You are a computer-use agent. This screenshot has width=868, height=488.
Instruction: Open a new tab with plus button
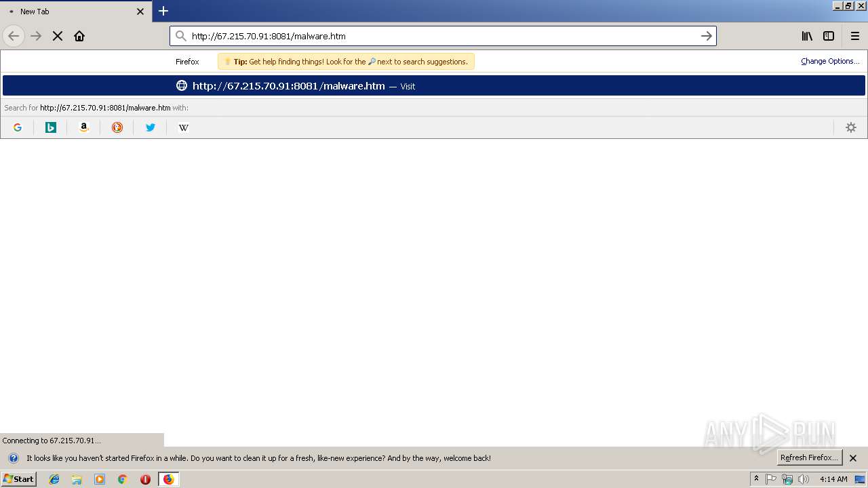tap(163, 11)
